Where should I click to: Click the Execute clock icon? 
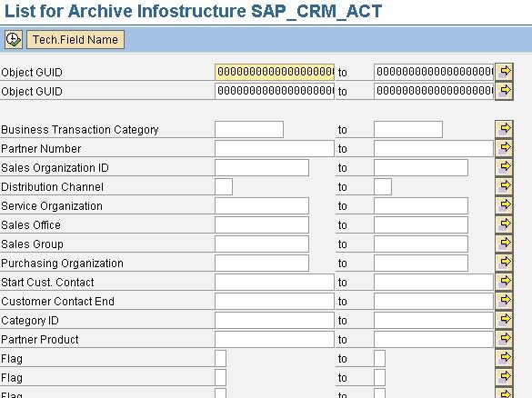pos(14,40)
